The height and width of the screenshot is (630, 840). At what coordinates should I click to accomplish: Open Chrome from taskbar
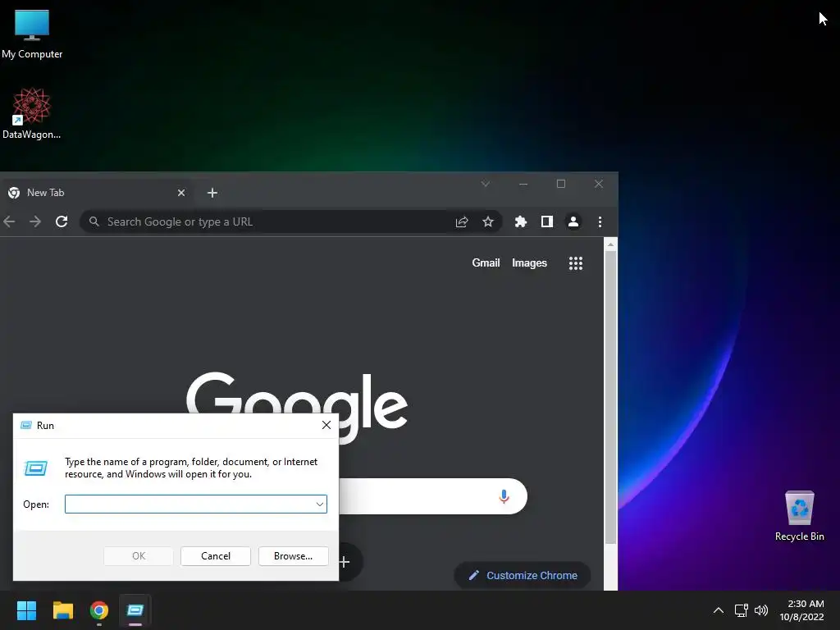(x=99, y=610)
